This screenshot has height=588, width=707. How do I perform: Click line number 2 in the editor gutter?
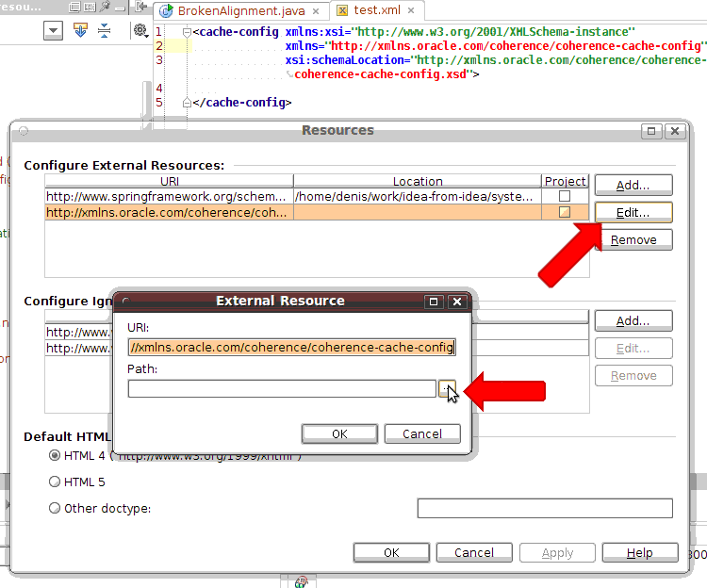coord(159,45)
